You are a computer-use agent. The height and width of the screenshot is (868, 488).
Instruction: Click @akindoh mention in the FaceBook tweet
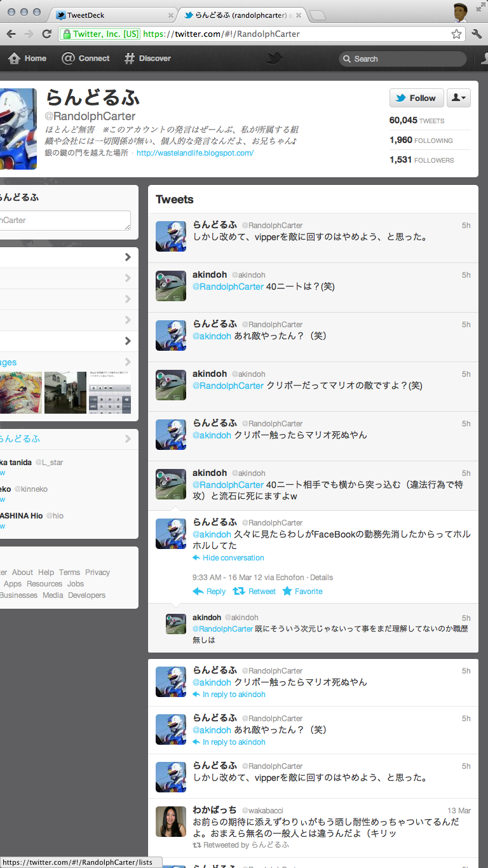point(212,534)
